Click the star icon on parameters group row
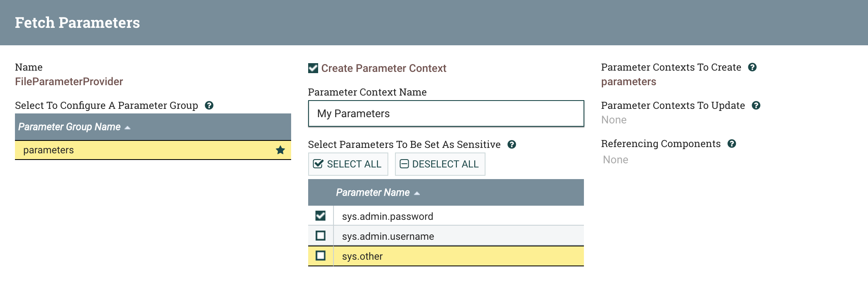 point(280,150)
